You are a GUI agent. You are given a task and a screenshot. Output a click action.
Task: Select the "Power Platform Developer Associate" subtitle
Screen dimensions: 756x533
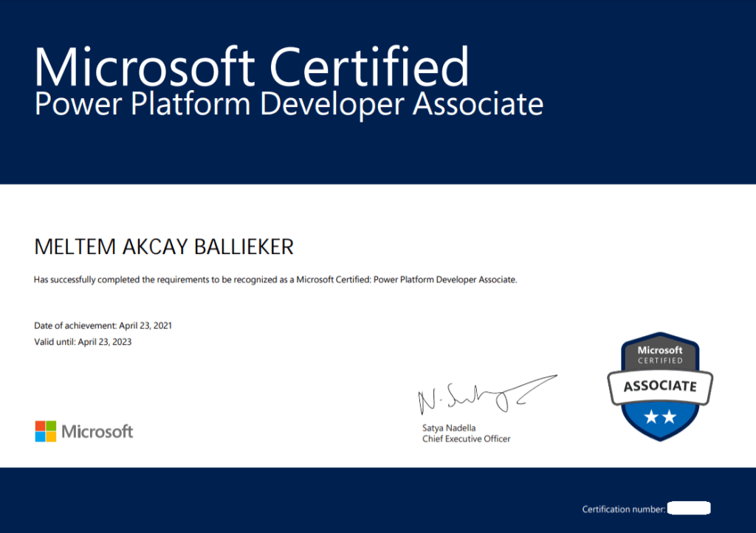[289, 104]
